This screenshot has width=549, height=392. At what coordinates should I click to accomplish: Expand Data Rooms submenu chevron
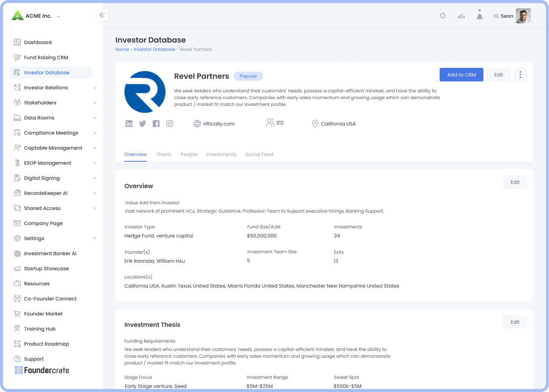(x=95, y=118)
